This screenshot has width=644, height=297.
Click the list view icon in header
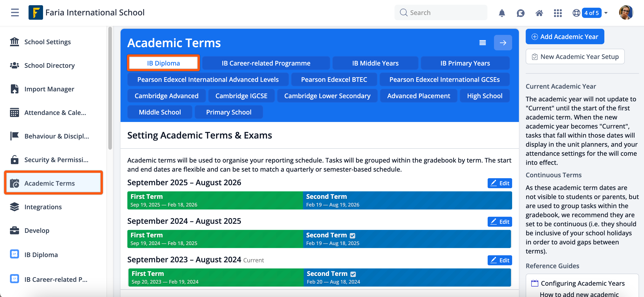pyautogui.click(x=482, y=43)
